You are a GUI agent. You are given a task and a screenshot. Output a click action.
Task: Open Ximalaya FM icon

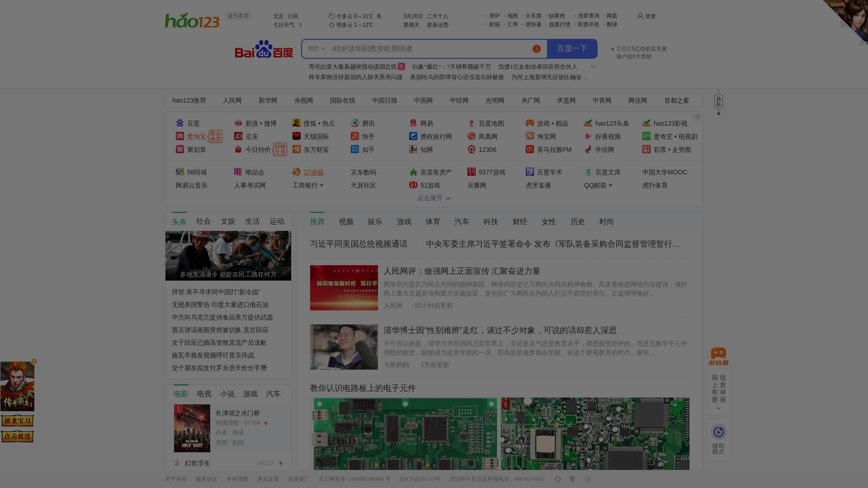tap(530, 149)
